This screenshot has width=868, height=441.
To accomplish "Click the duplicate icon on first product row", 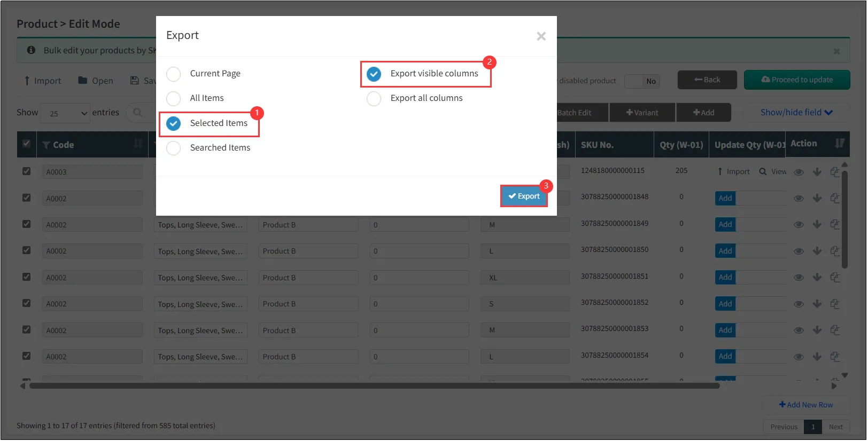I will (x=835, y=172).
